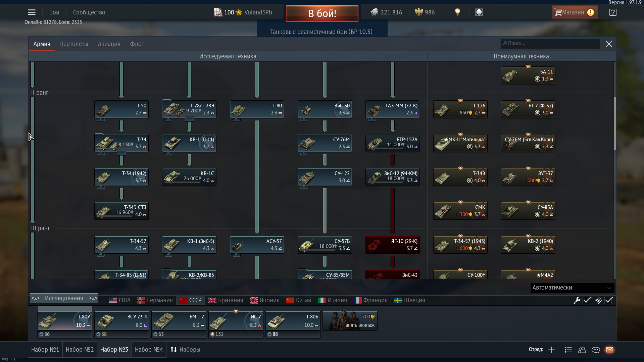Click the USA flag icon
The image size is (644, 362).
[113, 300]
